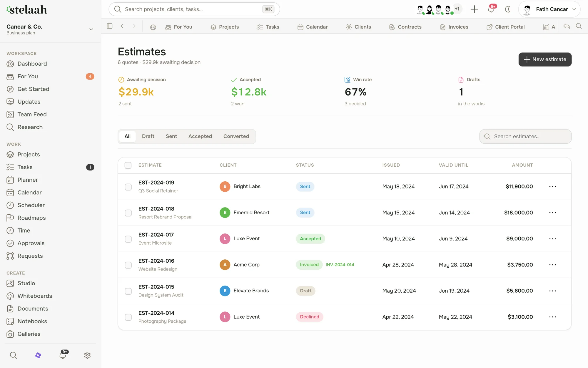Expand the Cancar & Co. workspace switcher
The width and height of the screenshot is (588, 368).
50,29
